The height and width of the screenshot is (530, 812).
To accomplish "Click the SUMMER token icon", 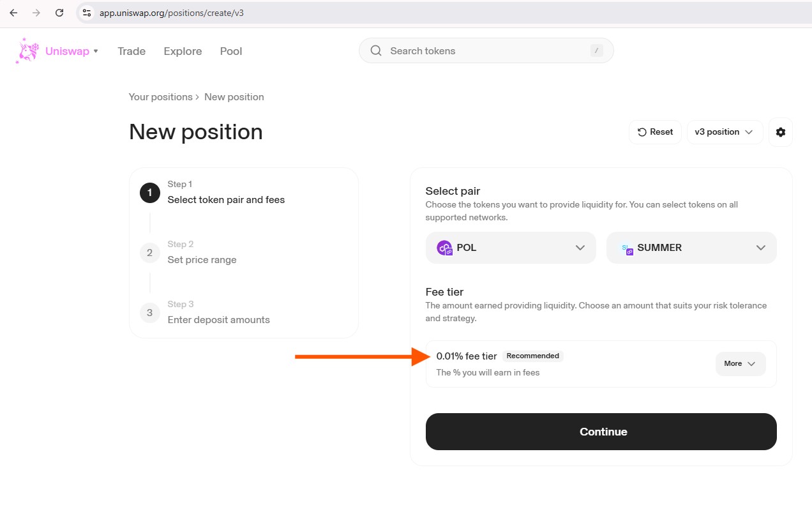I will pos(627,248).
